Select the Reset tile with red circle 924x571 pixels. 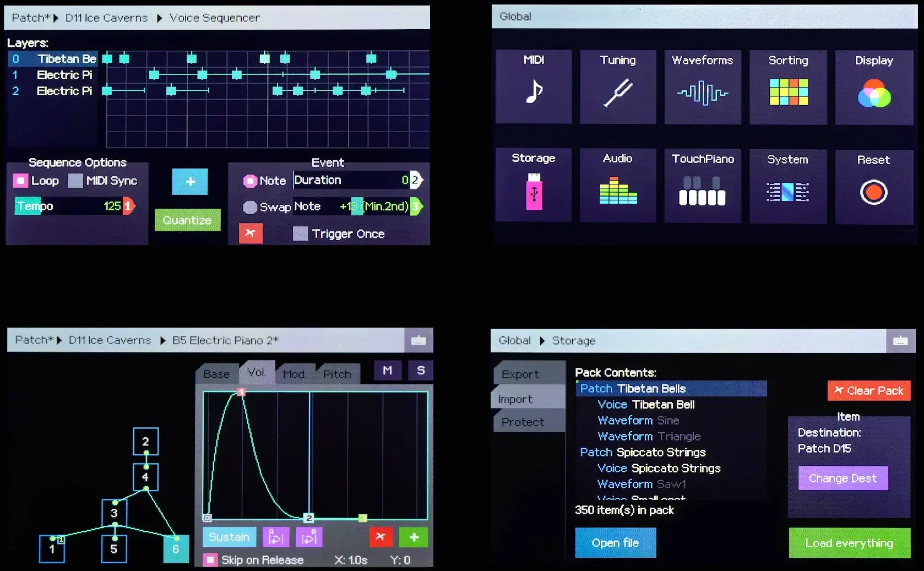pyautogui.click(x=874, y=187)
